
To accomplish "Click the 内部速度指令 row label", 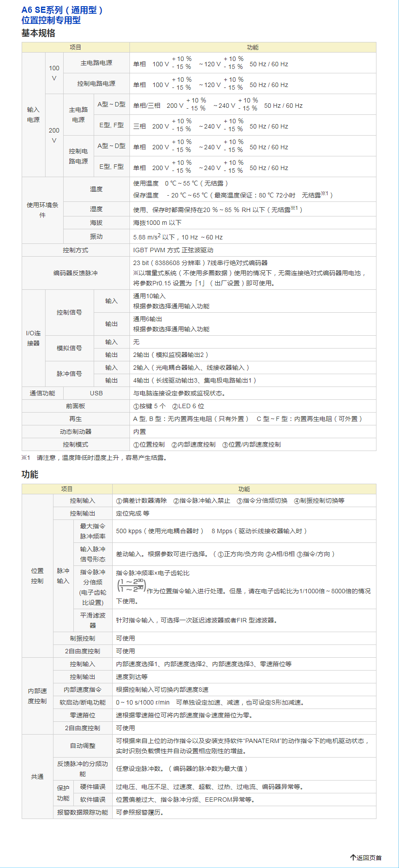I will point(83,690).
